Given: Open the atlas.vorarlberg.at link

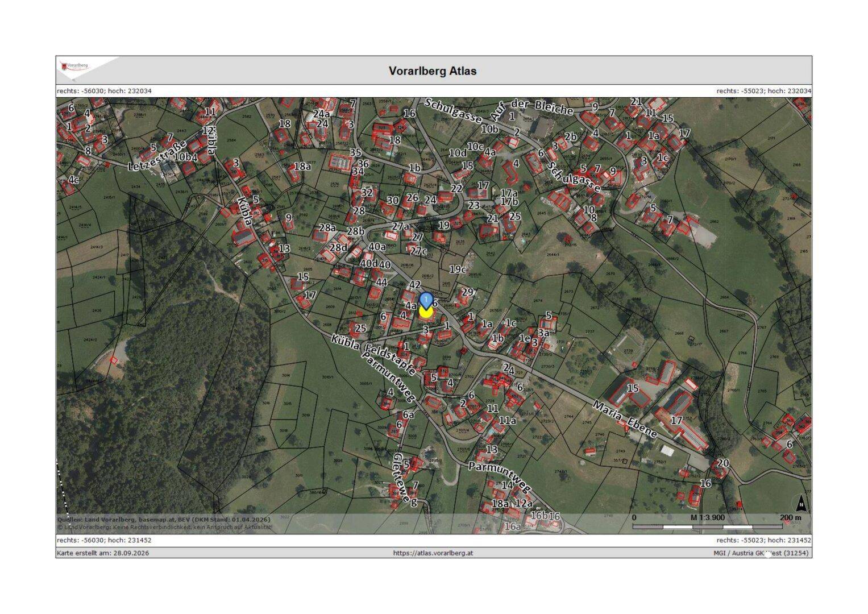Looking at the screenshot, I should tap(433, 553).
